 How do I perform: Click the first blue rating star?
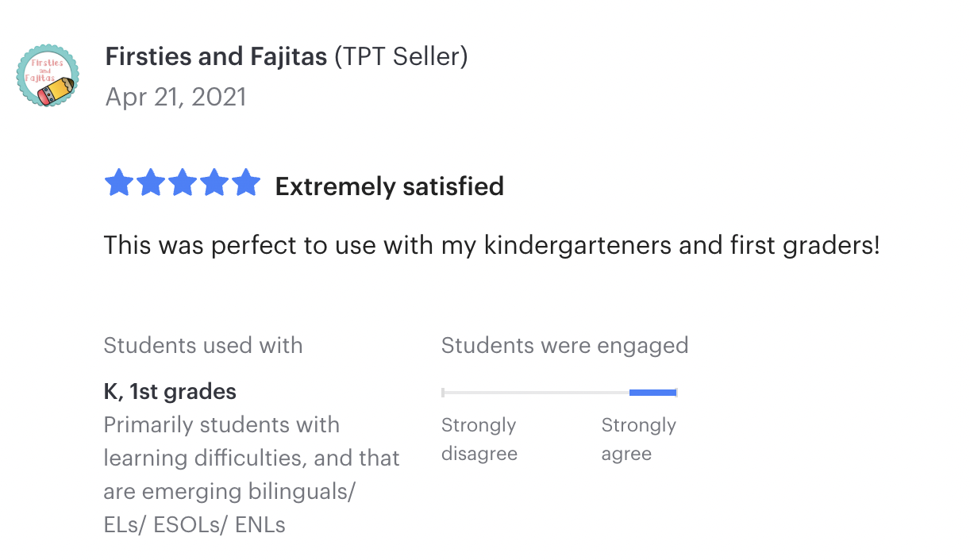(119, 183)
